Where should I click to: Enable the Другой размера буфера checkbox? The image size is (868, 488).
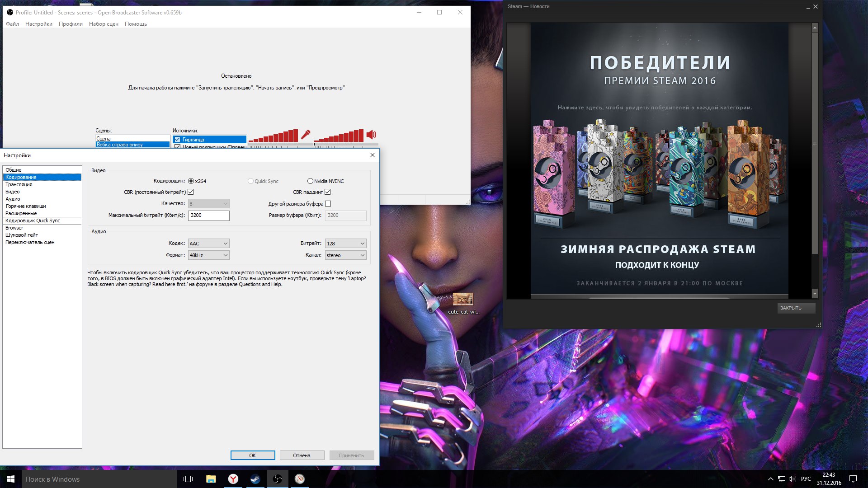(328, 203)
